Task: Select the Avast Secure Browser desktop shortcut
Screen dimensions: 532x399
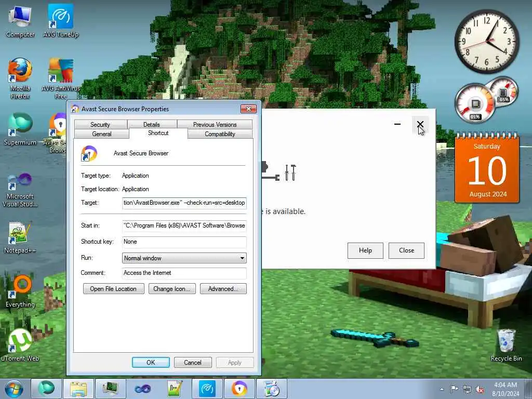Action: click(57, 133)
